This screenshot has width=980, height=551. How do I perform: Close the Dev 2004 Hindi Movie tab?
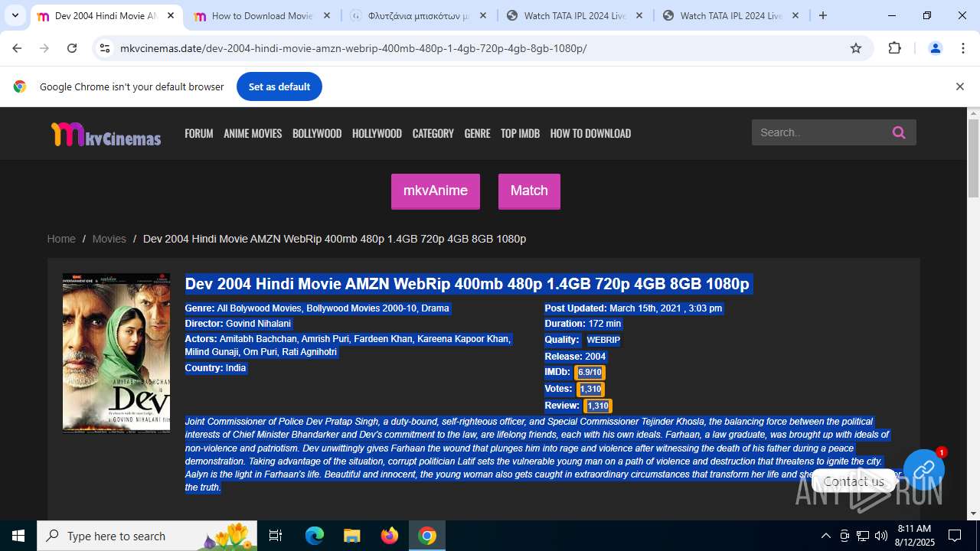tap(171, 15)
